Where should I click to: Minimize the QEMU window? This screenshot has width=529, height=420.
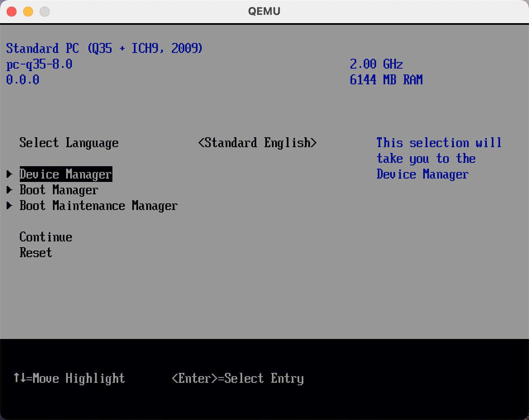[28, 12]
